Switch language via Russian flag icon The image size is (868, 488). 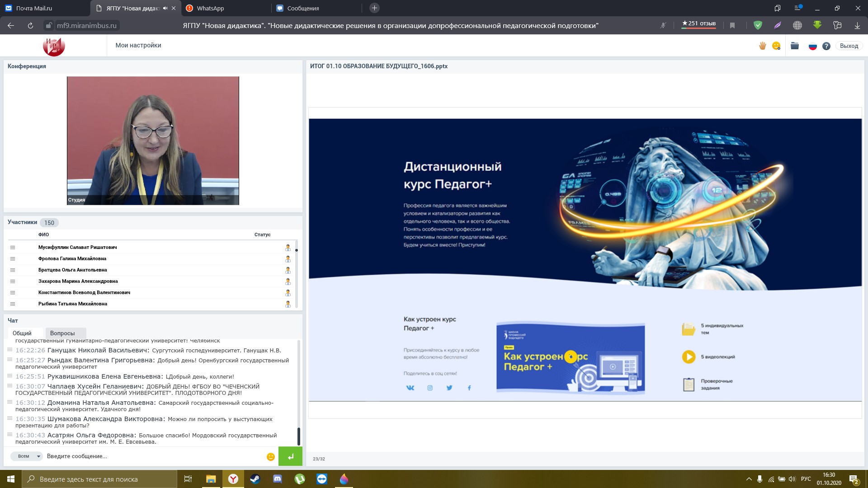tap(812, 46)
